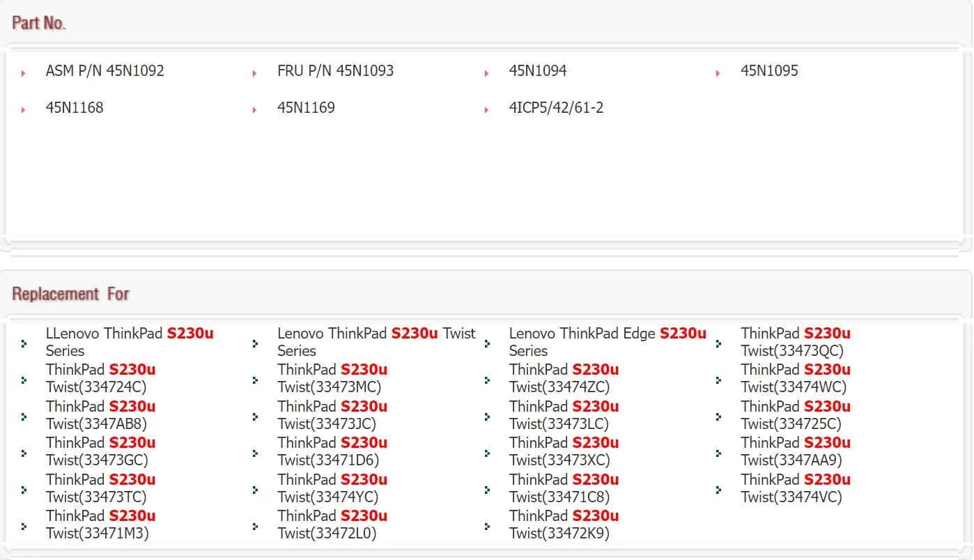Pick ThinkPad S230u Twist(33473TC)
This screenshot has width=974, height=560.
101,488
